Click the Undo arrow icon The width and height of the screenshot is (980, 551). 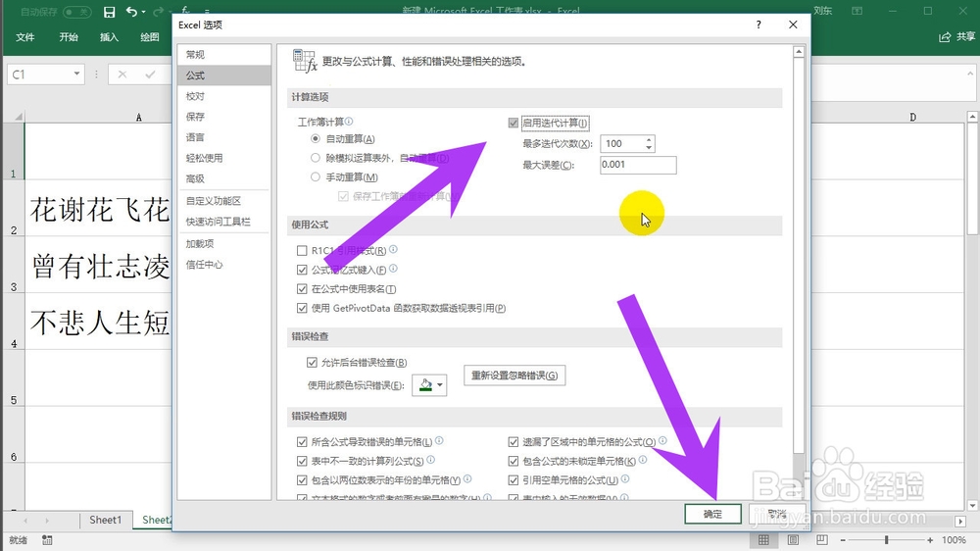point(131,11)
